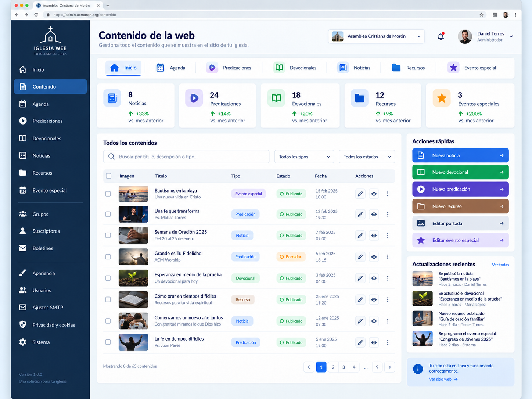Edit the Grande es Tu Fidelidad entry
Image resolution: width=532 pixels, height=399 pixels.
[360, 257]
